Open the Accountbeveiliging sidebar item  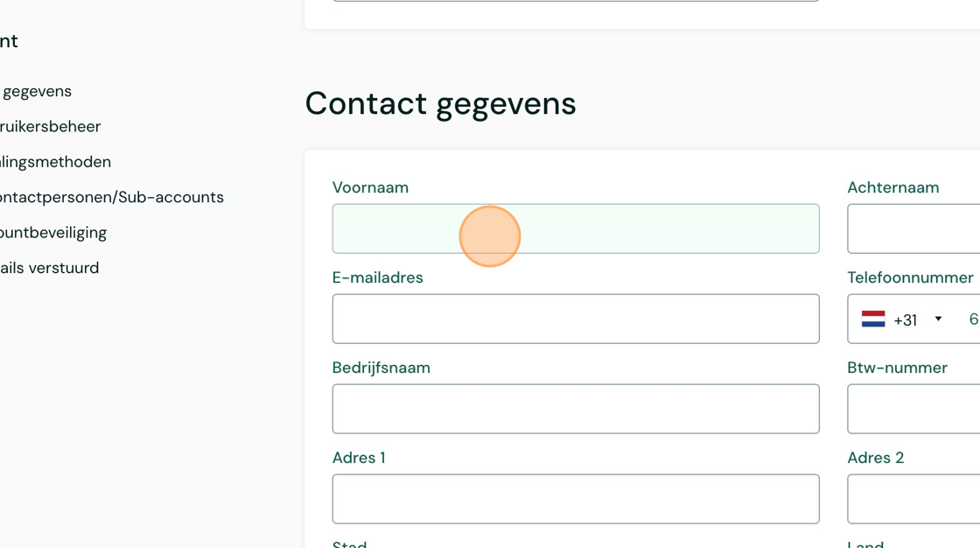coord(53,233)
